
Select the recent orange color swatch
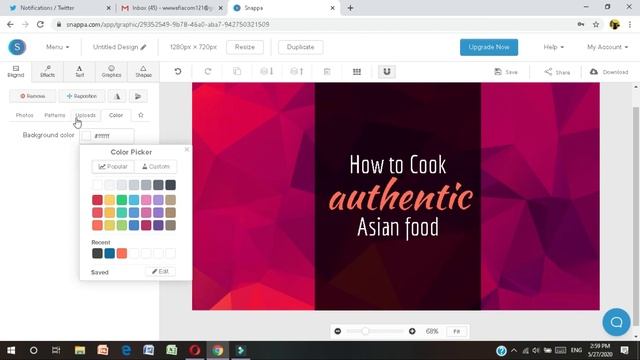point(122,253)
